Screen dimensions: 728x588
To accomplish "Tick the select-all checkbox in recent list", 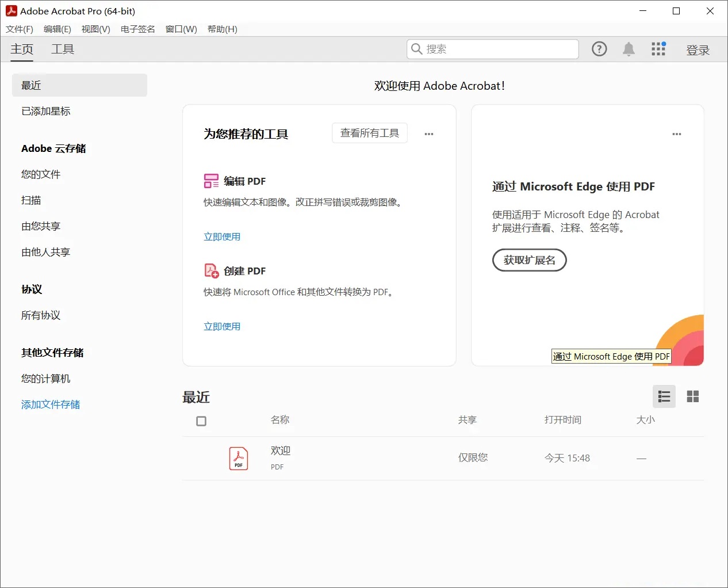I will (x=201, y=421).
